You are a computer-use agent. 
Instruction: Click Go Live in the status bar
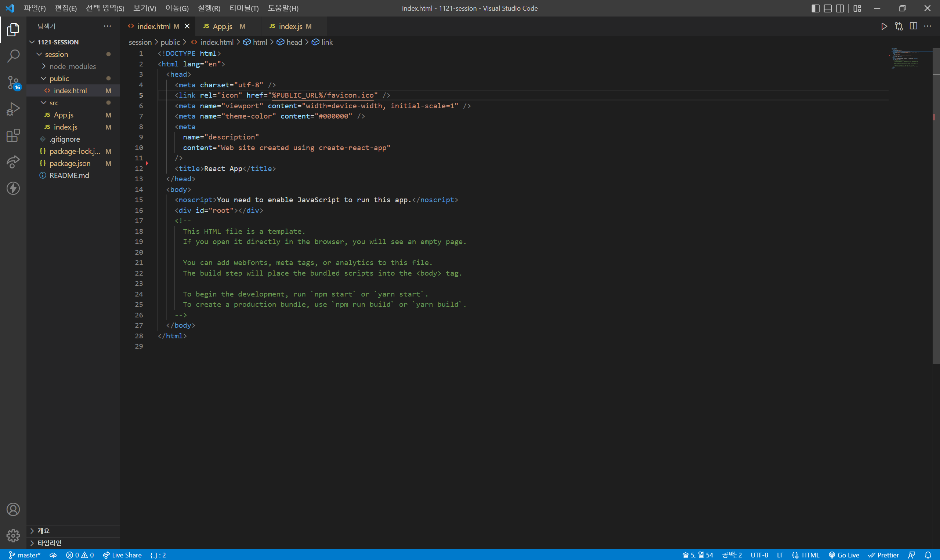(x=844, y=555)
